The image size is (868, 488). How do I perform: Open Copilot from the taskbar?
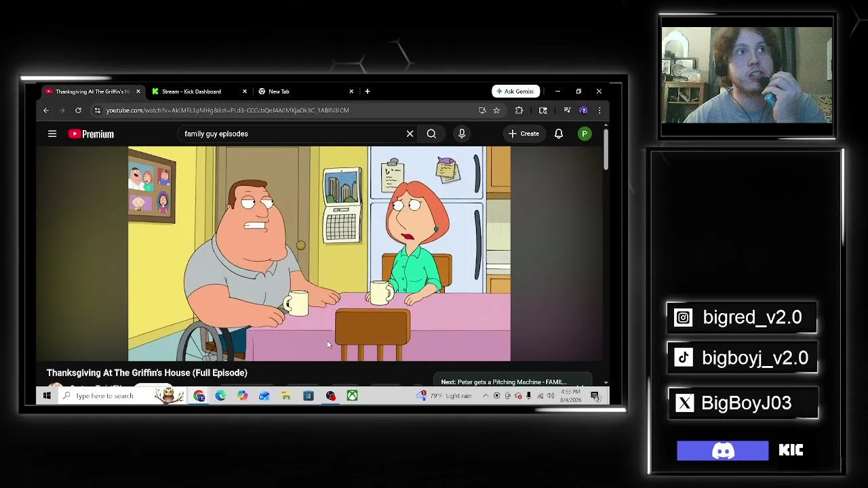pos(242,396)
